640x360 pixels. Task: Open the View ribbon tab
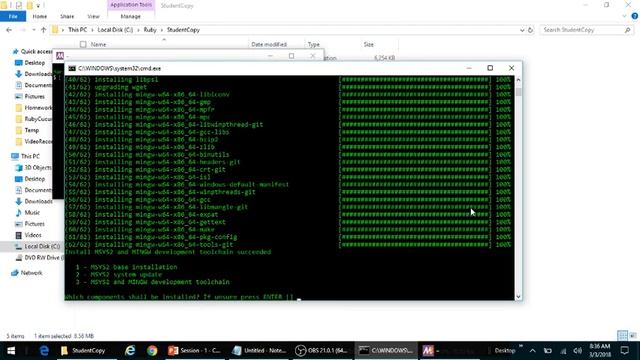point(93,16)
